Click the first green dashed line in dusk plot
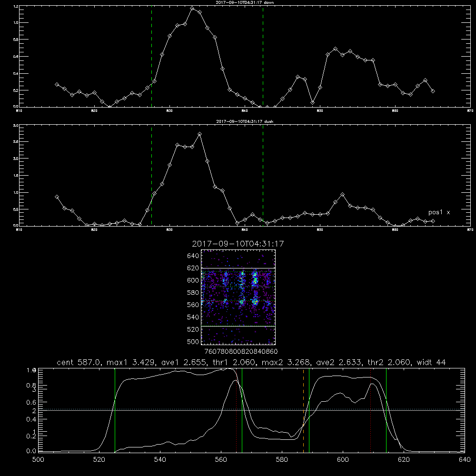Screen dimensions: 476x476 [x=151, y=176]
